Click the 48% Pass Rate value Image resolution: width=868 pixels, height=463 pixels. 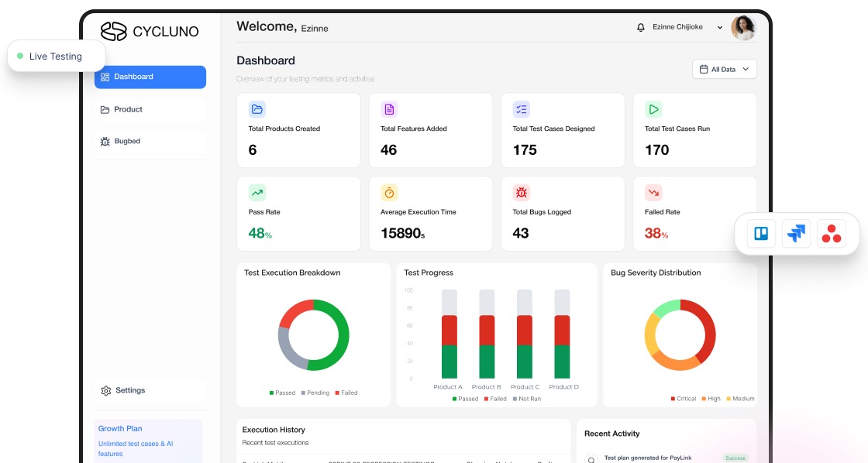pos(260,234)
